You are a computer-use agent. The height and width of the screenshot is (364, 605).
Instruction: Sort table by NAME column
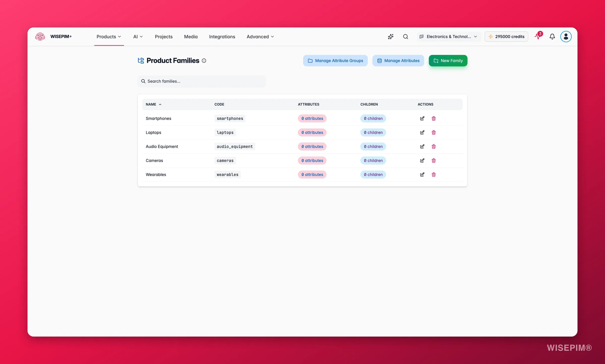(x=153, y=104)
